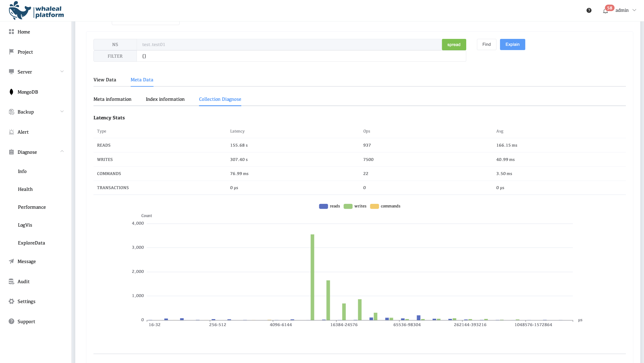
Task: Click the MongoDB leaf icon
Action: click(11, 92)
